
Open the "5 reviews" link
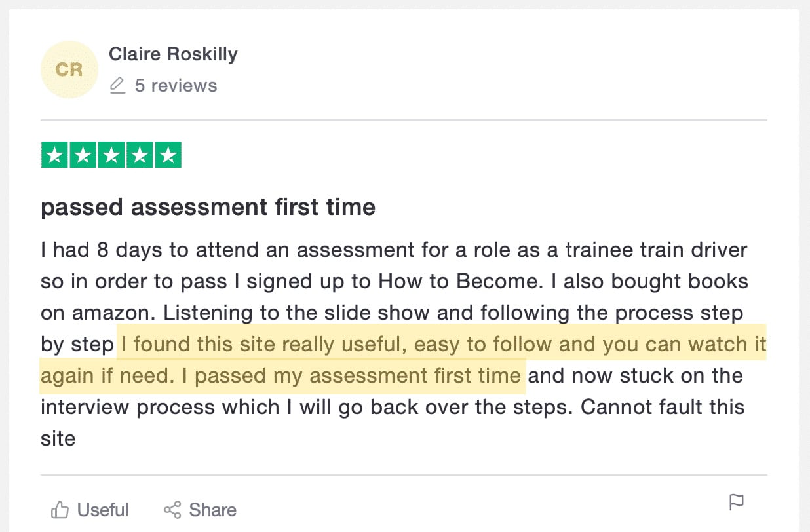(x=176, y=86)
